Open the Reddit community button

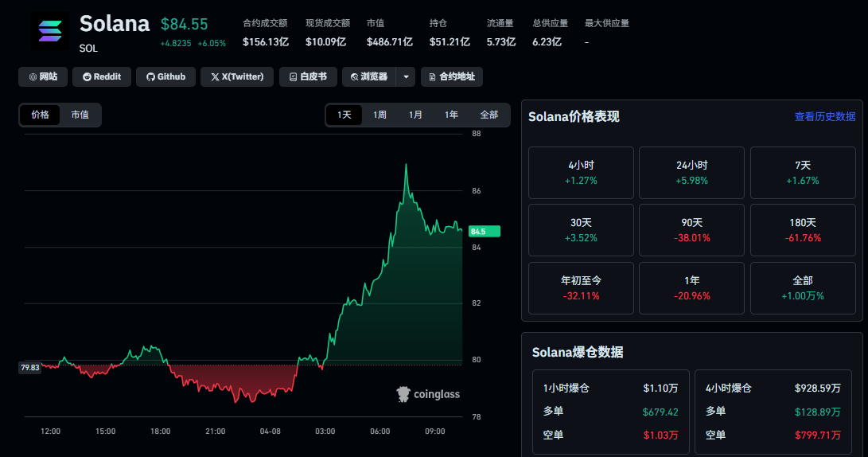click(x=102, y=77)
